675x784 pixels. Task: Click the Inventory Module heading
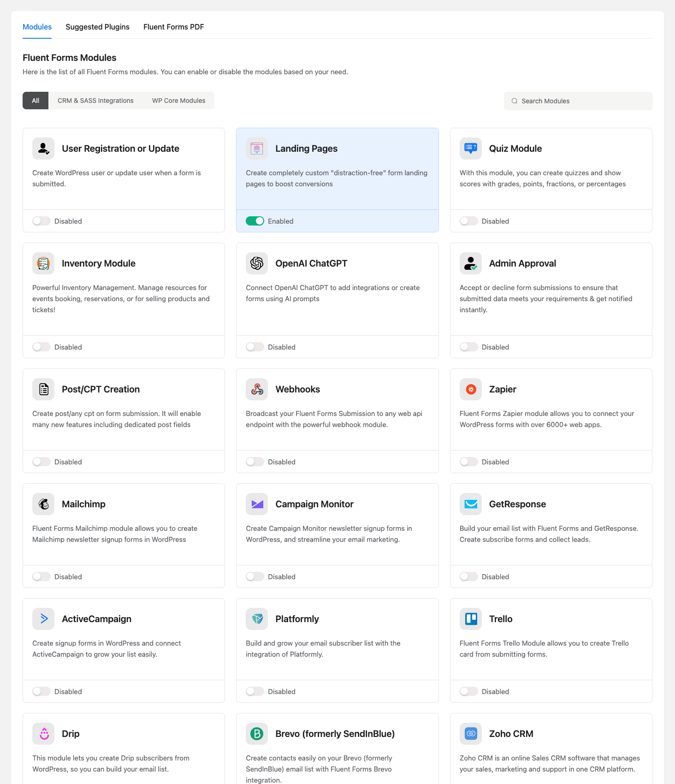point(99,263)
